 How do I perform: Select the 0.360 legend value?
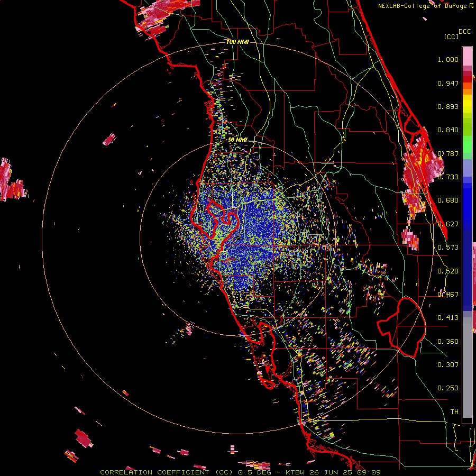tap(448, 342)
